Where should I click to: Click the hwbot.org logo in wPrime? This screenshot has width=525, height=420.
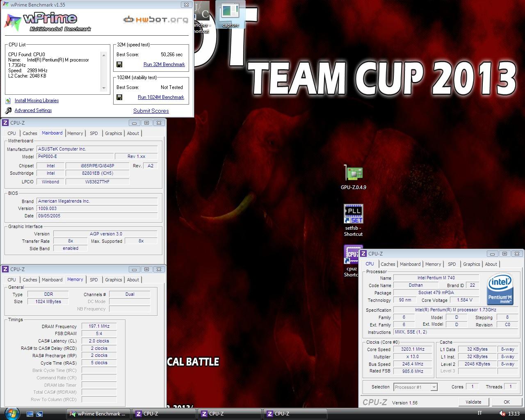tap(156, 19)
